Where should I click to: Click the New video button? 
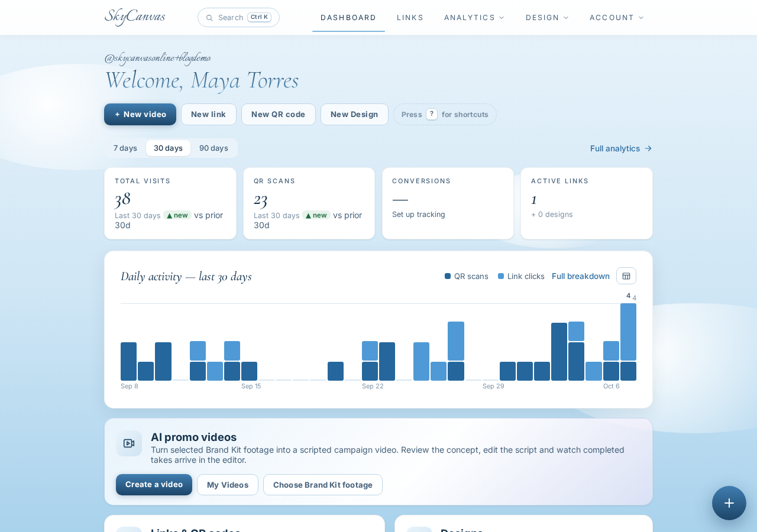[140, 114]
